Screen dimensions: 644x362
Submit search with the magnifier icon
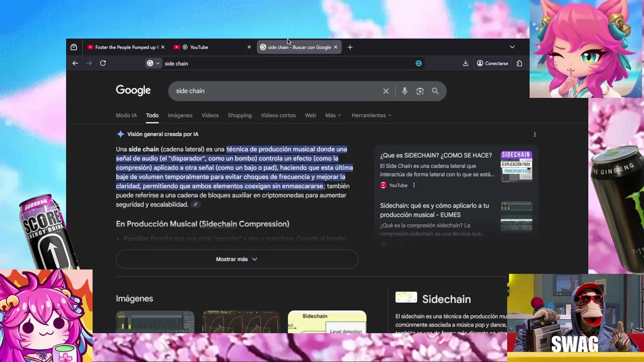pyautogui.click(x=435, y=91)
